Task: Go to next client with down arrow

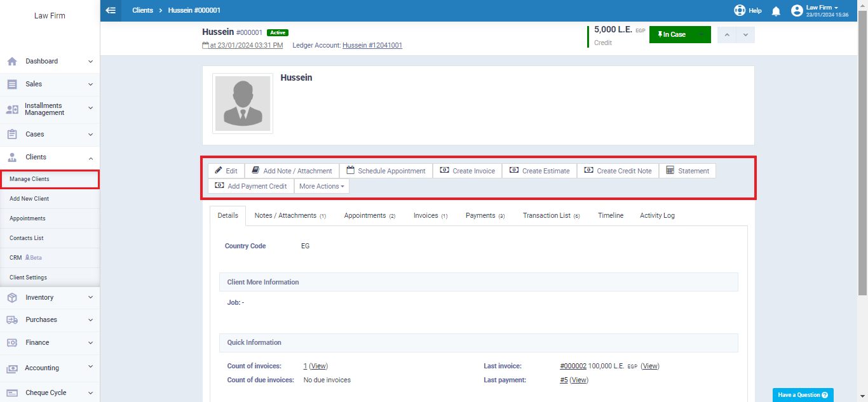Action: (745, 34)
